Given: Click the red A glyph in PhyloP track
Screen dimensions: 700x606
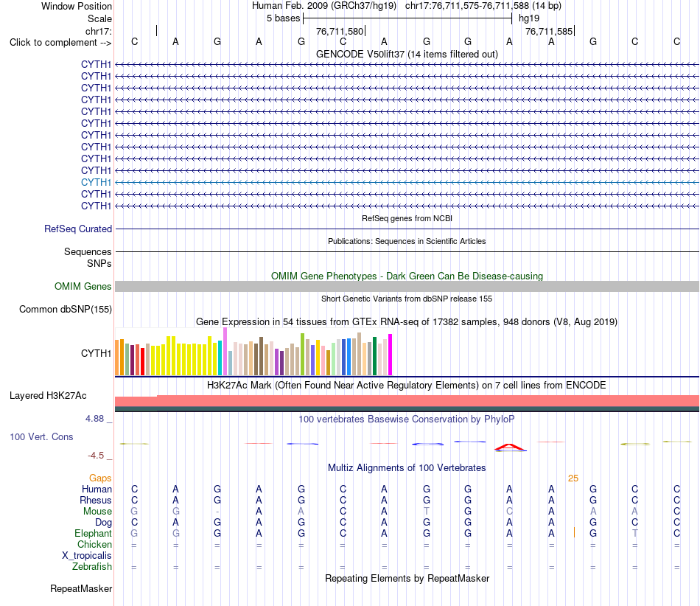Looking at the screenshot, I should tap(509, 447).
